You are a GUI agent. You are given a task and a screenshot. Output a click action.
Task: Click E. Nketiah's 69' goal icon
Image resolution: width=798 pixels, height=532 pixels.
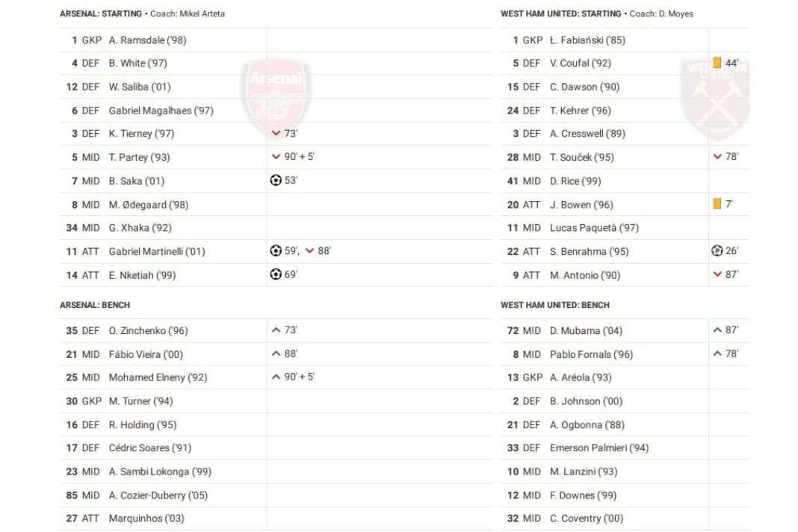[x=276, y=275]
